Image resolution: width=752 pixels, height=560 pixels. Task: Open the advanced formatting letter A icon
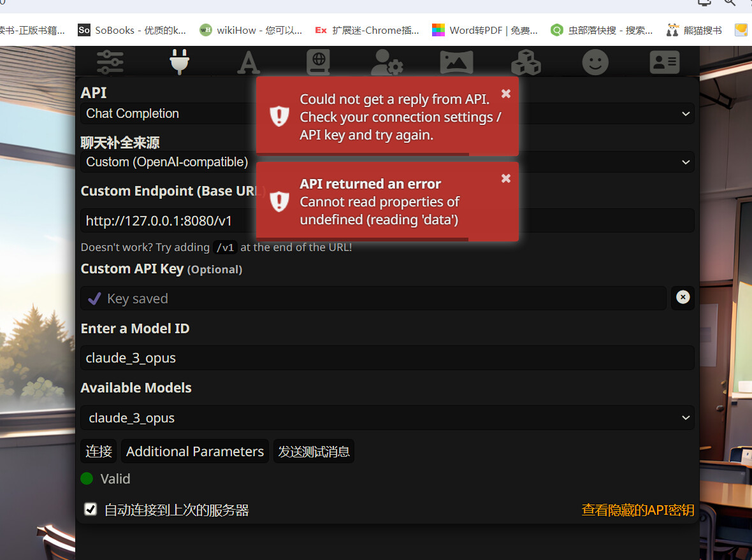[x=249, y=62]
